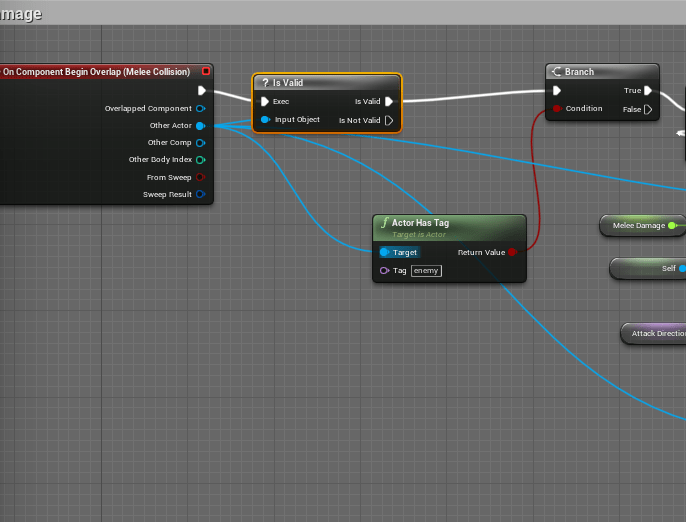Select the Attack Direction variable node

click(x=655, y=333)
